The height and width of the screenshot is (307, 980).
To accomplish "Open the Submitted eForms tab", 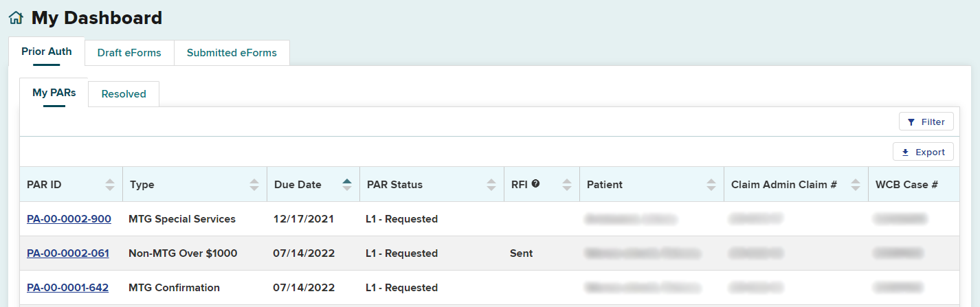I will click(x=232, y=53).
